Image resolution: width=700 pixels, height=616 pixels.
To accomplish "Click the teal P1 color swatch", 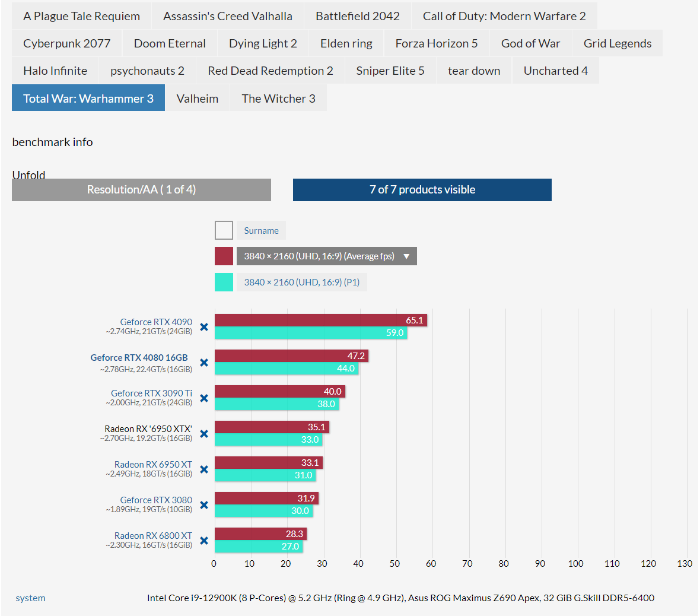I will click(x=224, y=282).
